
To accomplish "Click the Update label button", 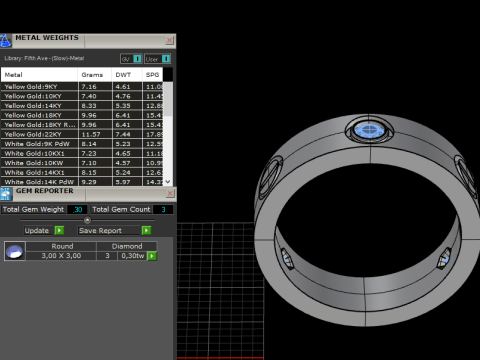I will (37, 231).
